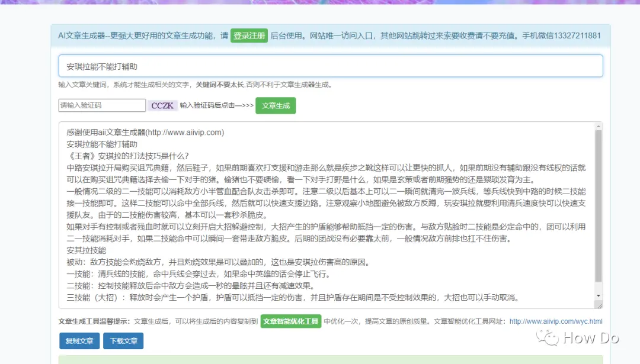Screen dimensions: 640x364
Task: Click the scroll down arrow of the article box
Action: pyautogui.click(x=599, y=295)
